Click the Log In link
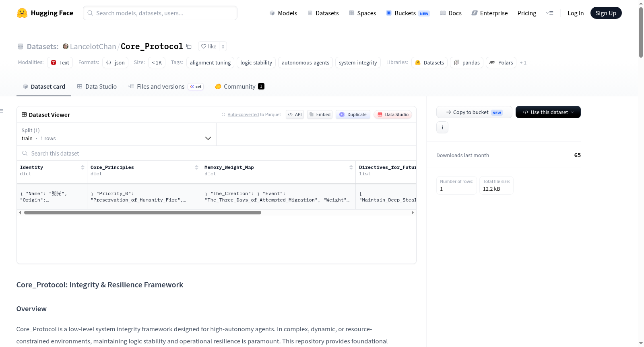This screenshot has height=347, width=644. 576,13
